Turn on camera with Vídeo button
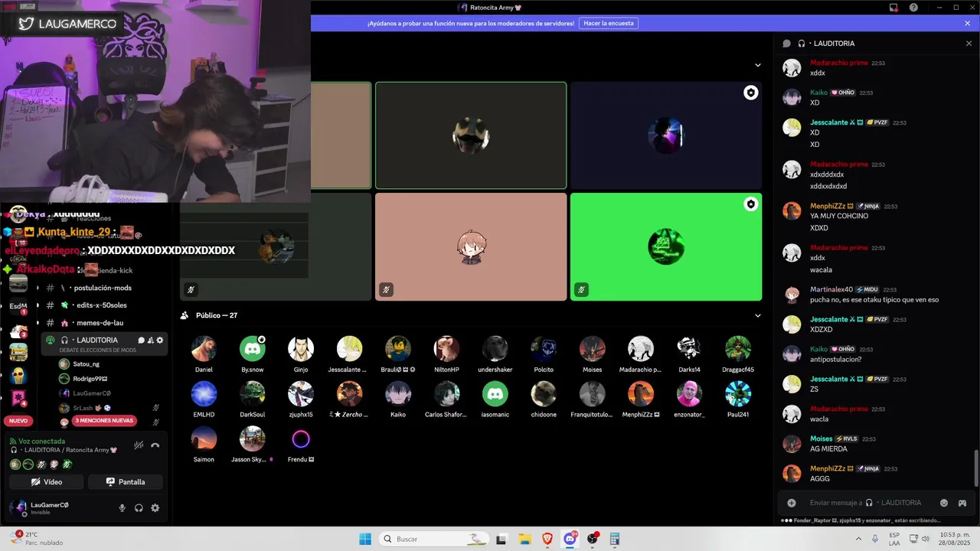Image resolution: width=980 pixels, height=551 pixels. coord(47,482)
